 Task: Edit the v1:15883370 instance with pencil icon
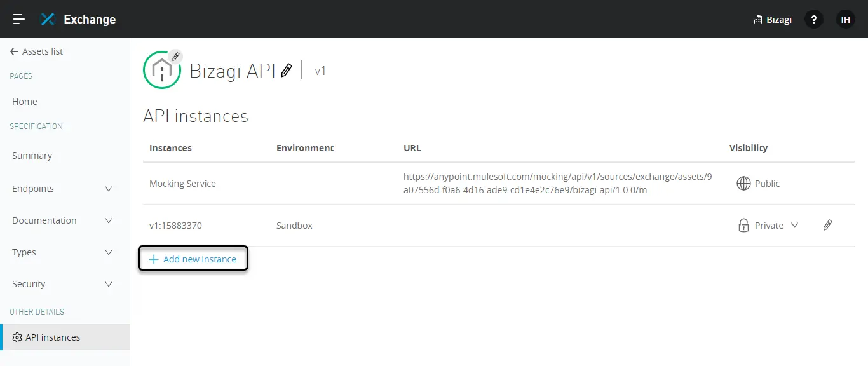(x=827, y=225)
